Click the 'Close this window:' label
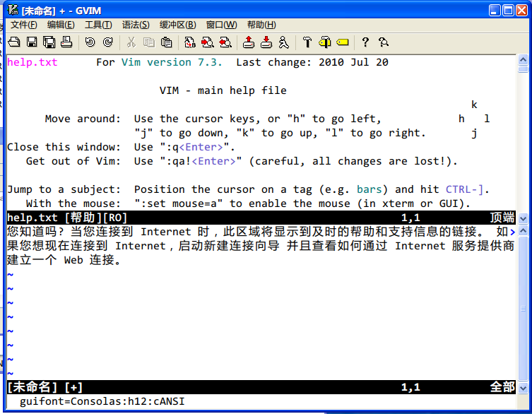Screen dimensions: 532x414 point(64,147)
